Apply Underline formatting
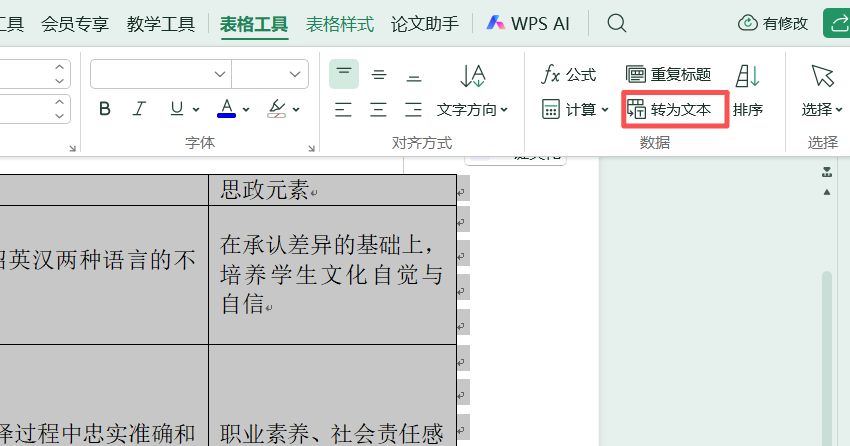The width and height of the screenshot is (850, 446). pyautogui.click(x=177, y=109)
